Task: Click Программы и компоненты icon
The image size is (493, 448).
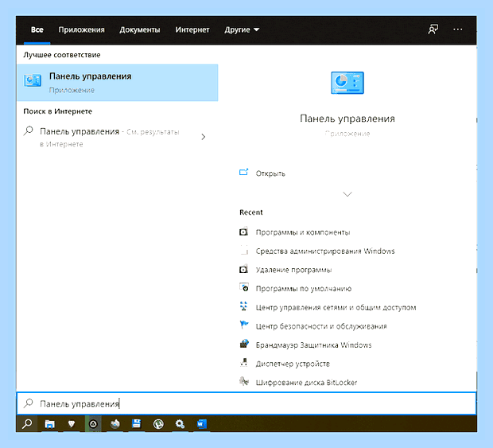Action: pyautogui.click(x=243, y=232)
